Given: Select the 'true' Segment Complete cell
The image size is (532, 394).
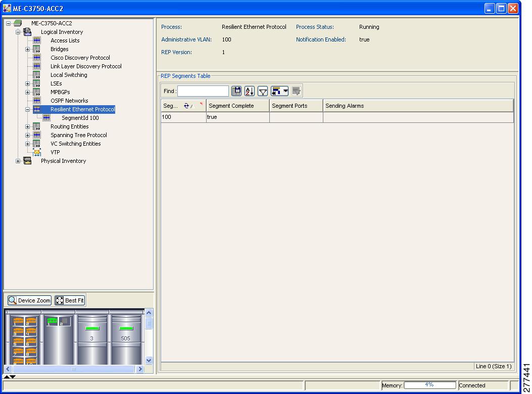Looking at the screenshot, I should [237, 117].
